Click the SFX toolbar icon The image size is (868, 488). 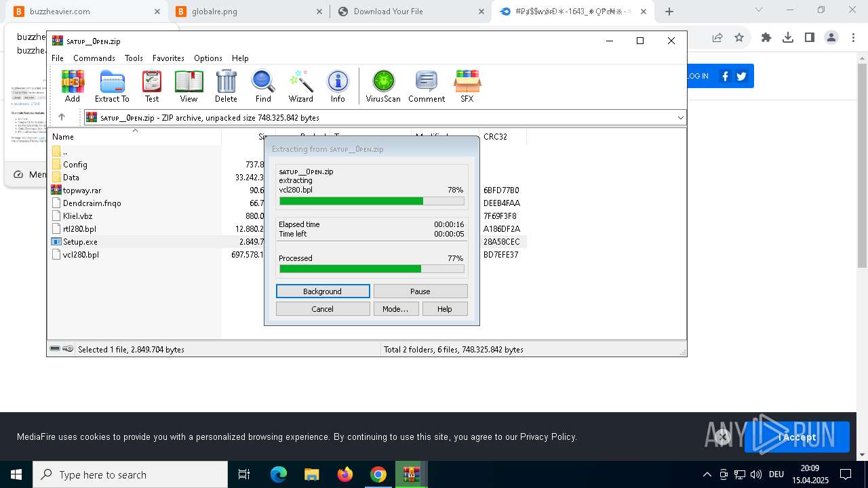click(x=467, y=86)
